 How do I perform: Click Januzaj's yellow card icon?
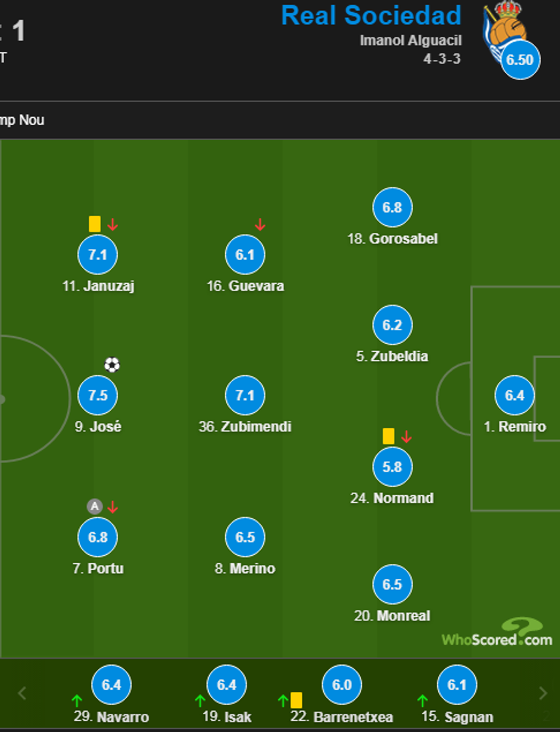pos(95,224)
